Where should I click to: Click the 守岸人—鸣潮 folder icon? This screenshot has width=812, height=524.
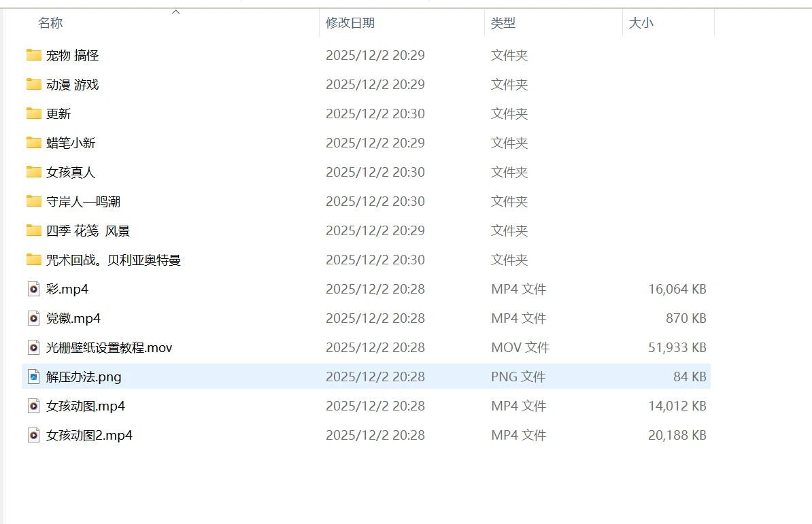coord(33,201)
